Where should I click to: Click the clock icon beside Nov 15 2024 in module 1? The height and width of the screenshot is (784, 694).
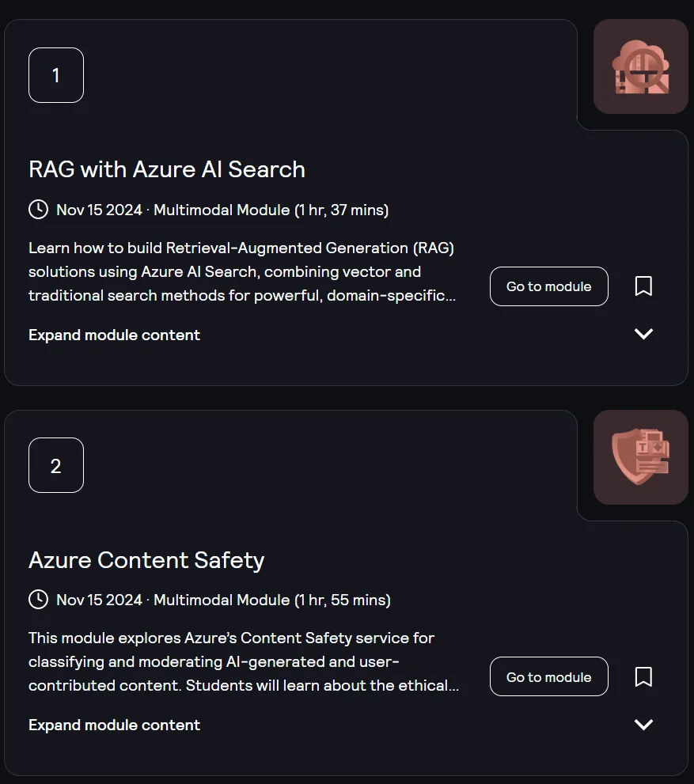coord(39,210)
